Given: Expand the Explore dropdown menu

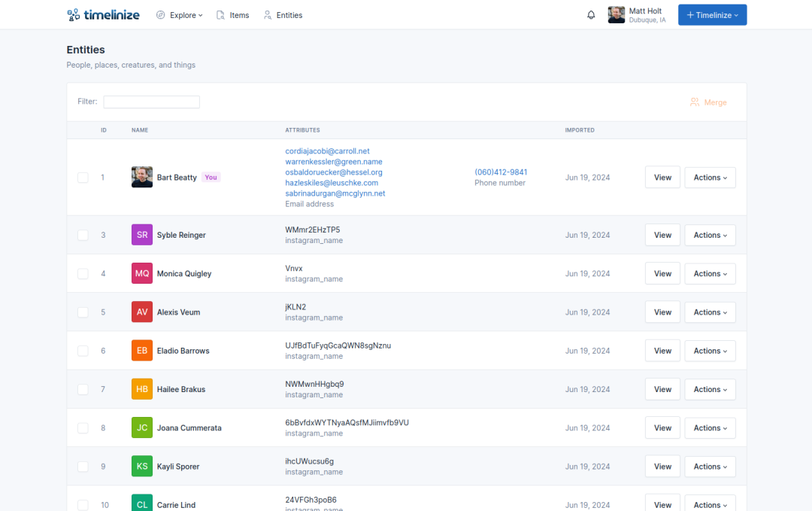Looking at the screenshot, I should coord(180,15).
